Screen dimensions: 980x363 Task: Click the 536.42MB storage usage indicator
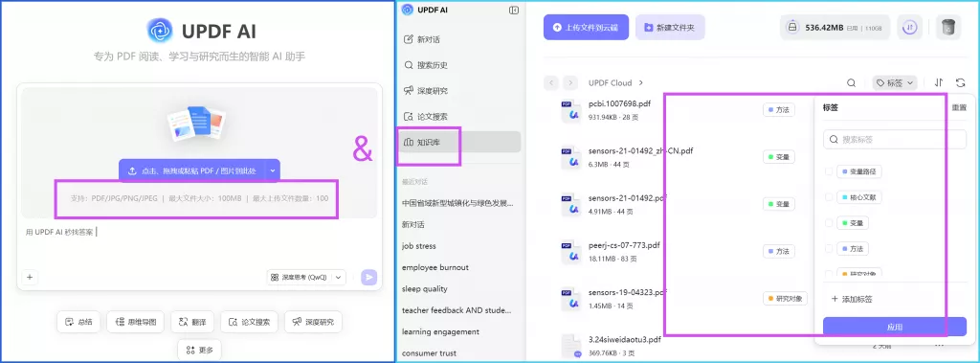(x=835, y=28)
